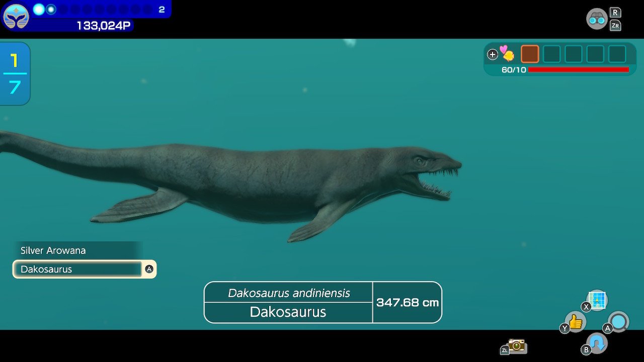Click the 347.68 cm size value

pyautogui.click(x=408, y=302)
